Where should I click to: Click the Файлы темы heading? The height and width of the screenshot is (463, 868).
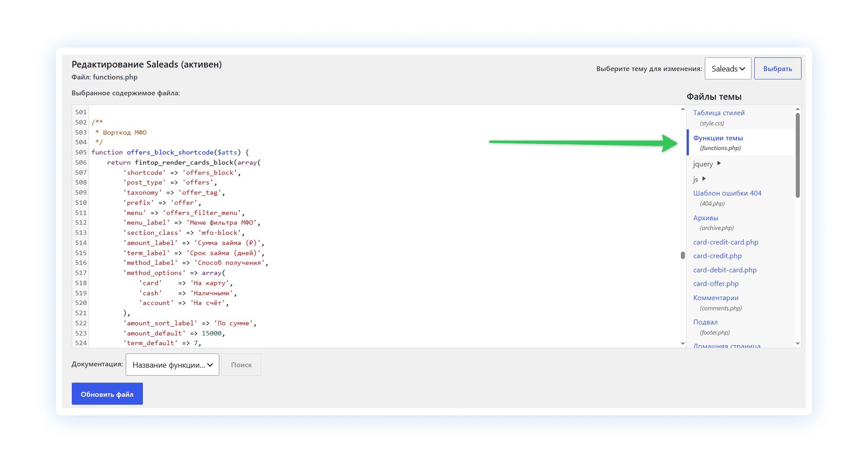point(714,97)
